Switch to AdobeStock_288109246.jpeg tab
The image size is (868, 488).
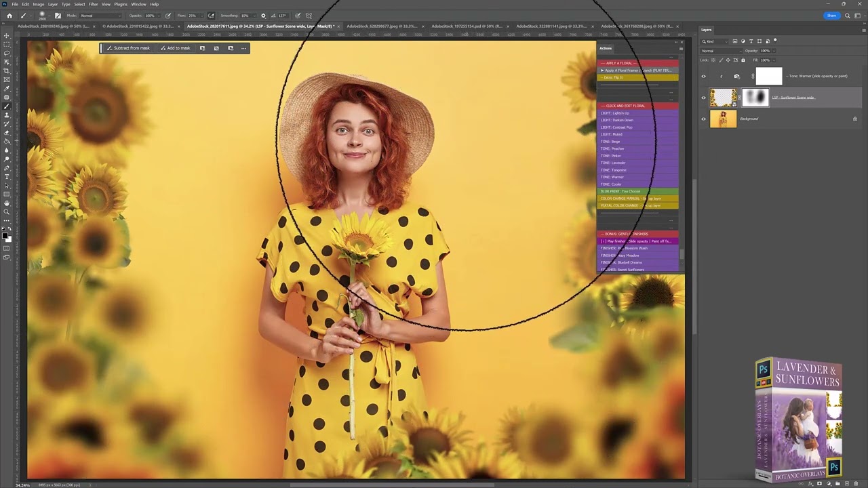point(53,26)
